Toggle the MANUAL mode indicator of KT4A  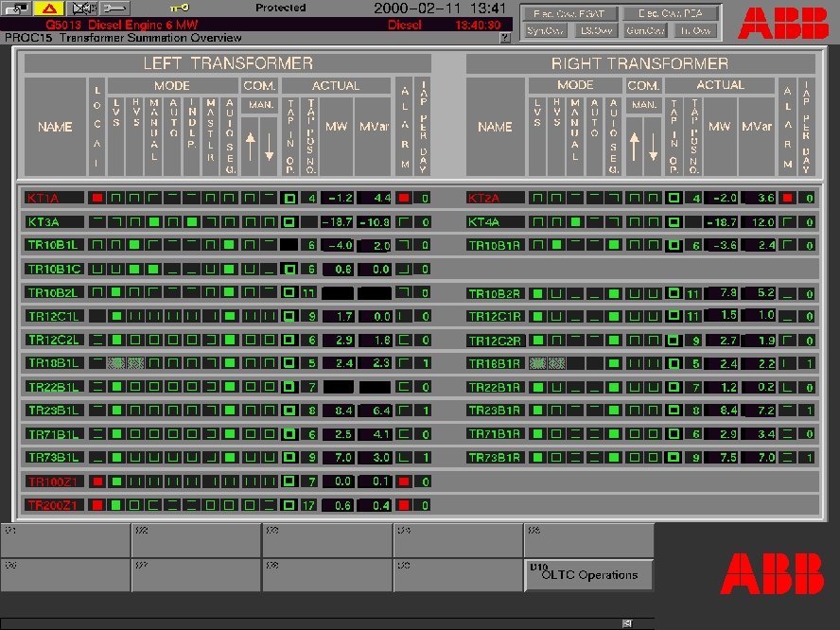(x=575, y=221)
